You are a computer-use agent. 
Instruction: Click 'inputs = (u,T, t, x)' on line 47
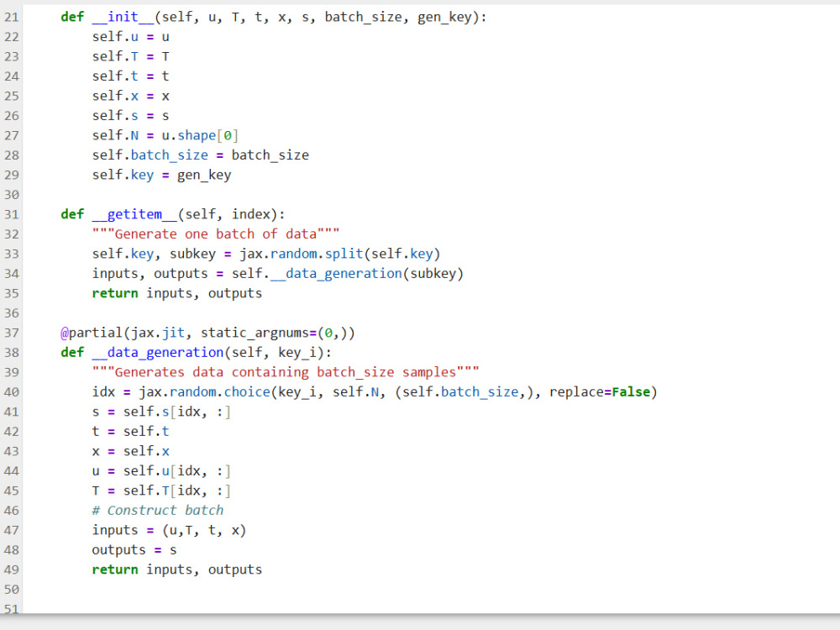coord(169,530)
